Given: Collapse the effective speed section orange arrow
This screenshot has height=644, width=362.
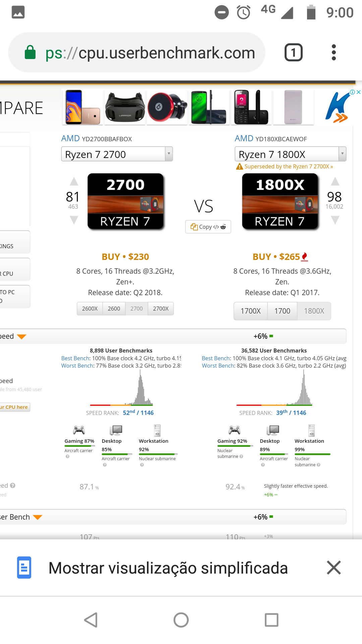Looking at the screenshot, I should pyautogui.click(x=21, y=337).
